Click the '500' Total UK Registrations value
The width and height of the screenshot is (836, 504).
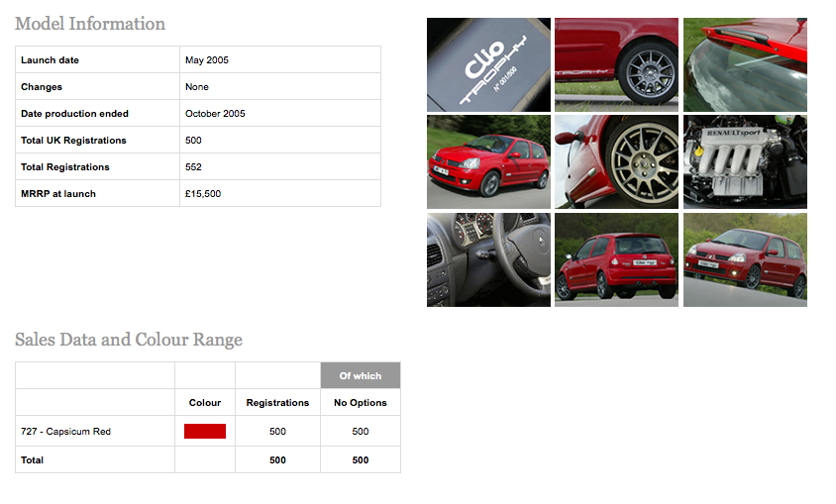pos(193,141)
